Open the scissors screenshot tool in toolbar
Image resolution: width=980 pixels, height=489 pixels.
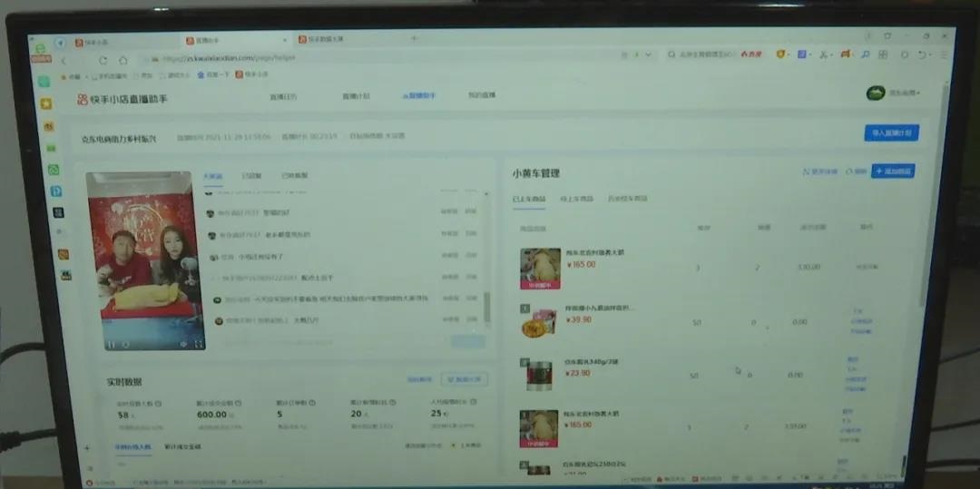[824, 55]
